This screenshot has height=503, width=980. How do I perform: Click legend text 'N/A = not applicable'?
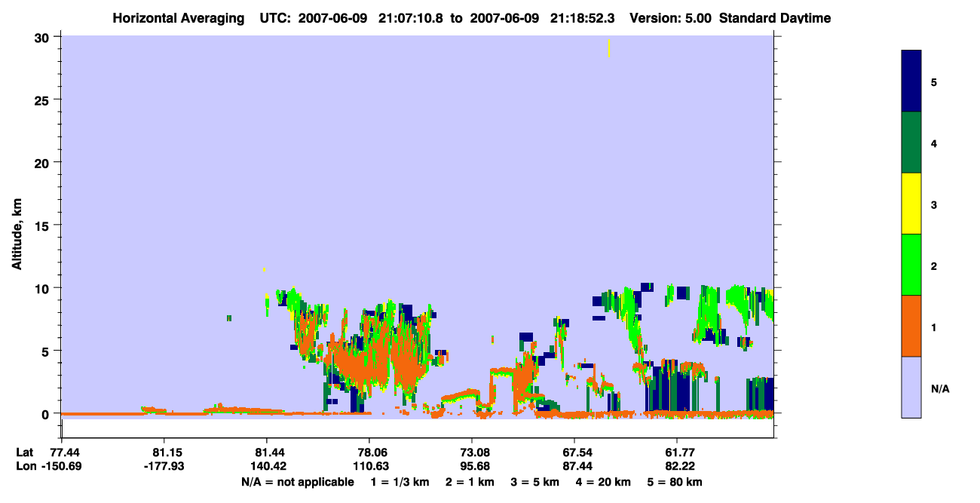click(x=297, y=482)
